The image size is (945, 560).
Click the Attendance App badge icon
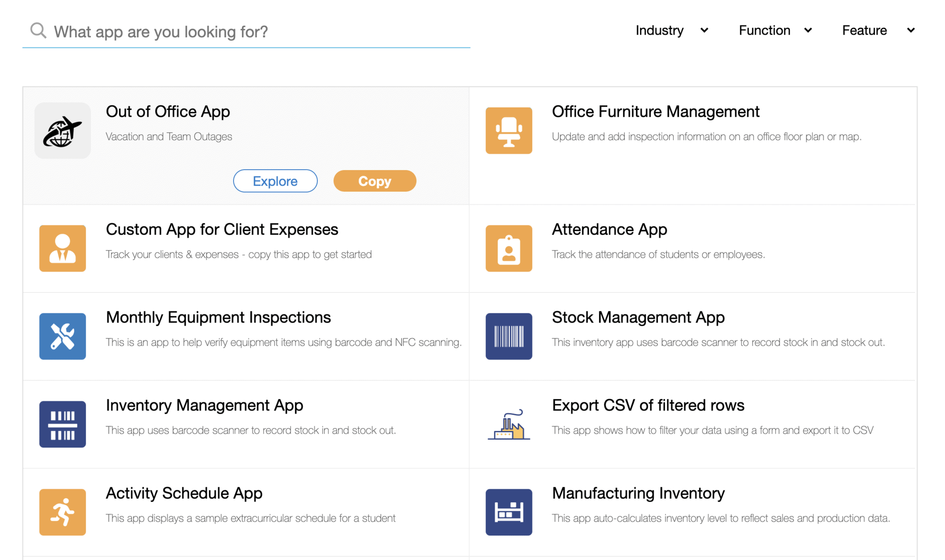pos(508,248)
